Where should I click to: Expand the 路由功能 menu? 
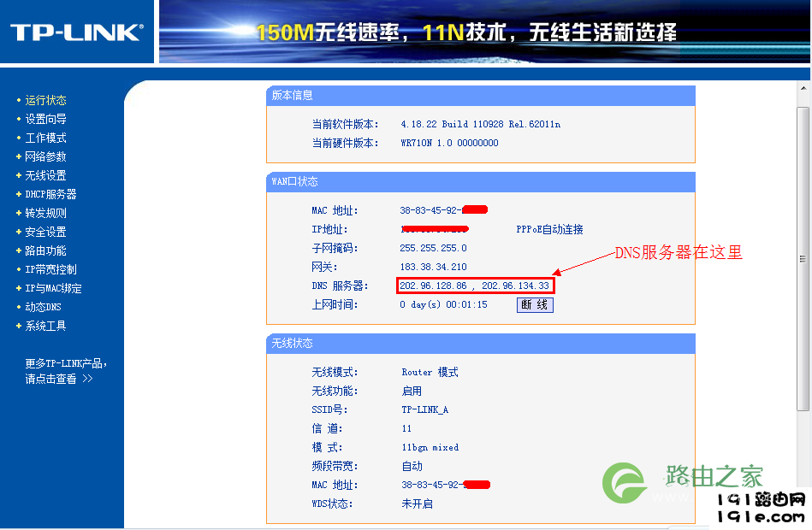coord(45,250)
